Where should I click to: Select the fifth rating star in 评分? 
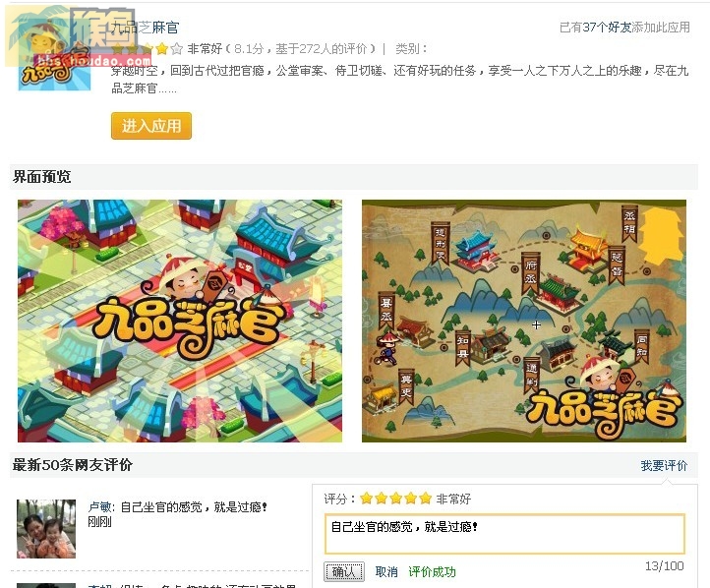pyautogui.click(x=425, y=499)
